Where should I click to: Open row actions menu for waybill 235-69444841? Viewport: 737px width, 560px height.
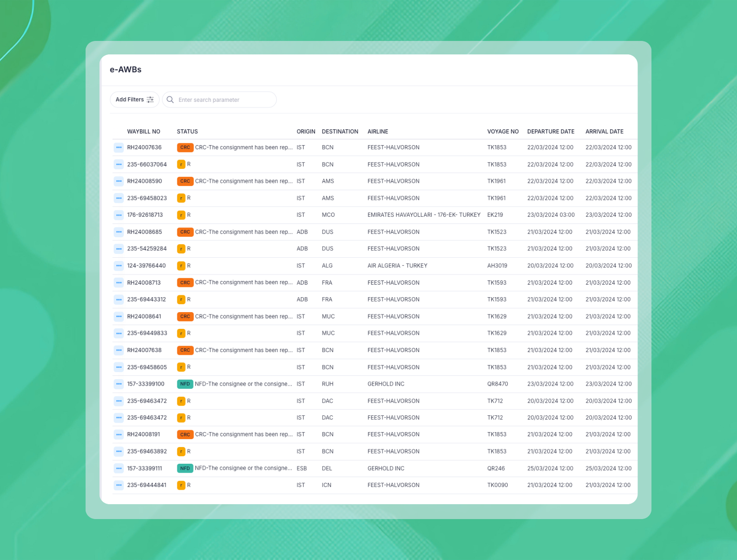[119, 485]
